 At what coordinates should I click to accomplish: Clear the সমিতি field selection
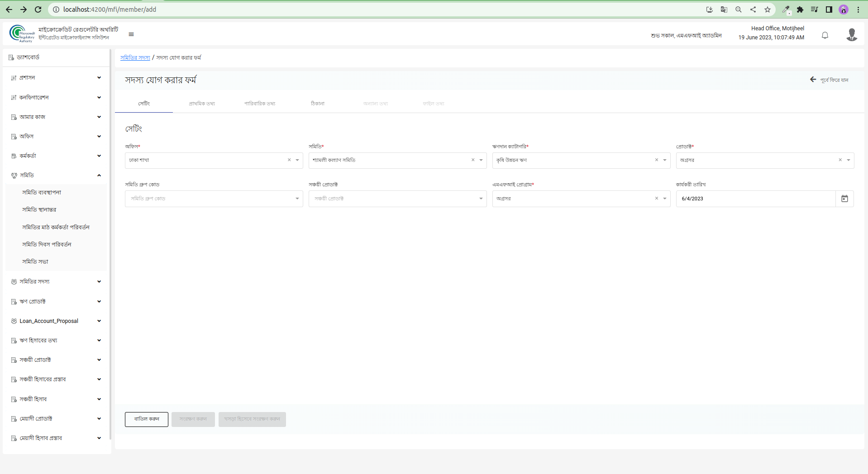click(x=473, y=160)
